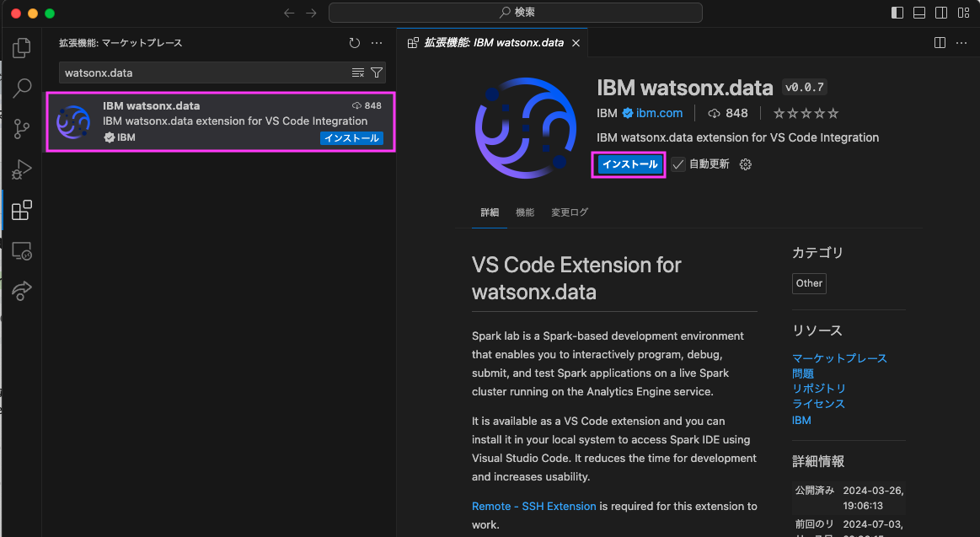The height and width of the screenshot is (537, 980).
Task: Select IBM watsonx.data extension in list
Action: tap(221, 121)
